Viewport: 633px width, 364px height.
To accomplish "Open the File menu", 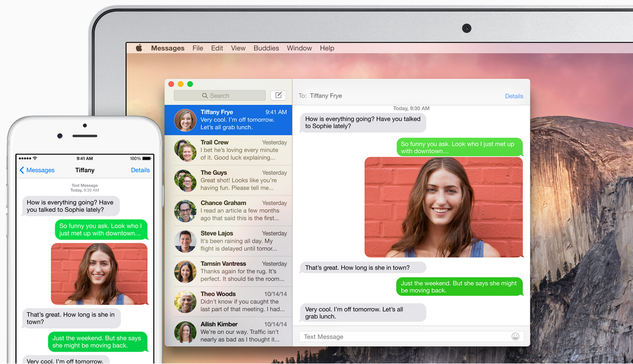I will (198, 48).
